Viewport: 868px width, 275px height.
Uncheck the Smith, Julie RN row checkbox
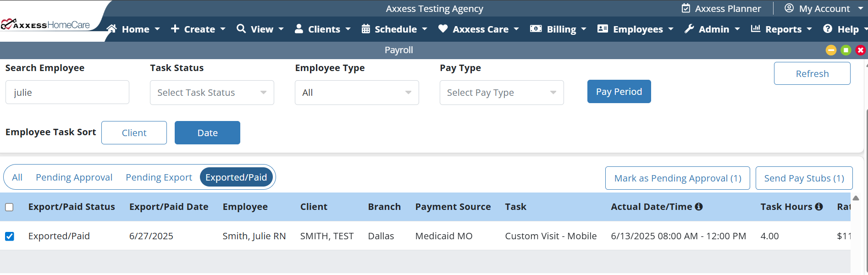point(9,236)
